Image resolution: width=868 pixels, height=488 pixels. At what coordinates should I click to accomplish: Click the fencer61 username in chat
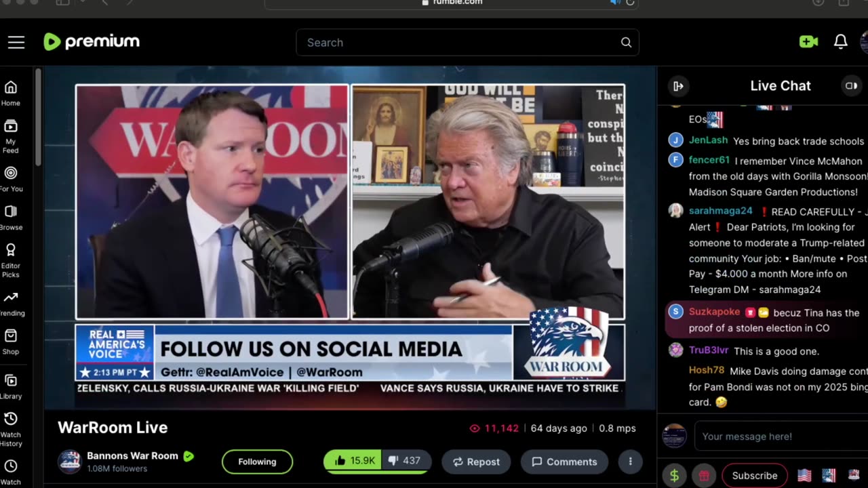pyautogui.click(x=709, y=160)
